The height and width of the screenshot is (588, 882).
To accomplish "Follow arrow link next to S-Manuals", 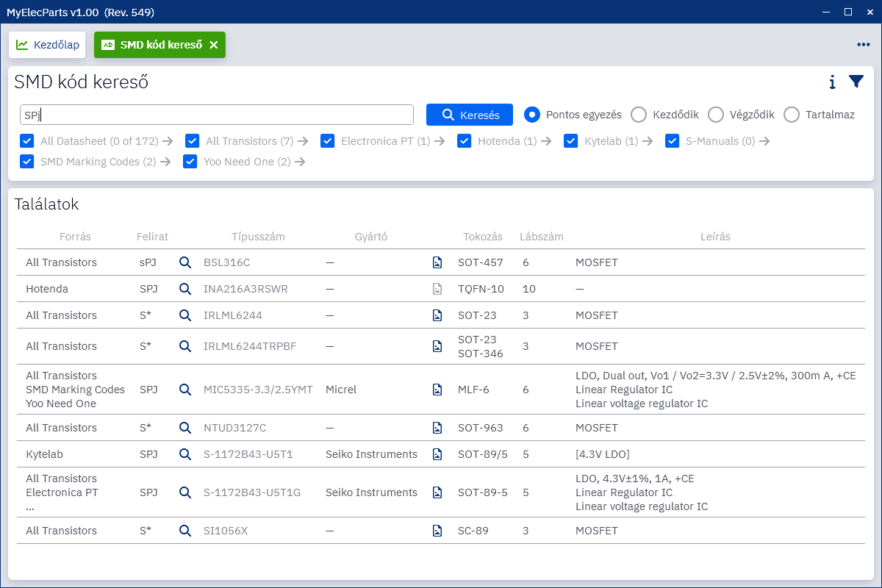I will [764, 141].
